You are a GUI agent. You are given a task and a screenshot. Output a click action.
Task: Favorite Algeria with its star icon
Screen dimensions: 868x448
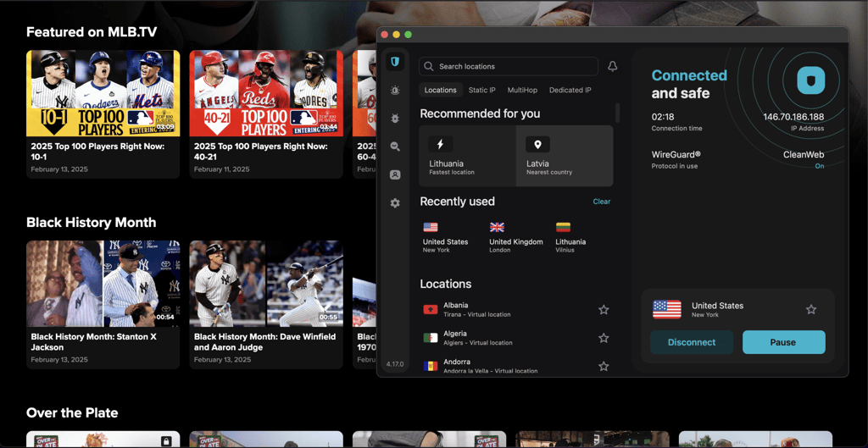(604, 338)
